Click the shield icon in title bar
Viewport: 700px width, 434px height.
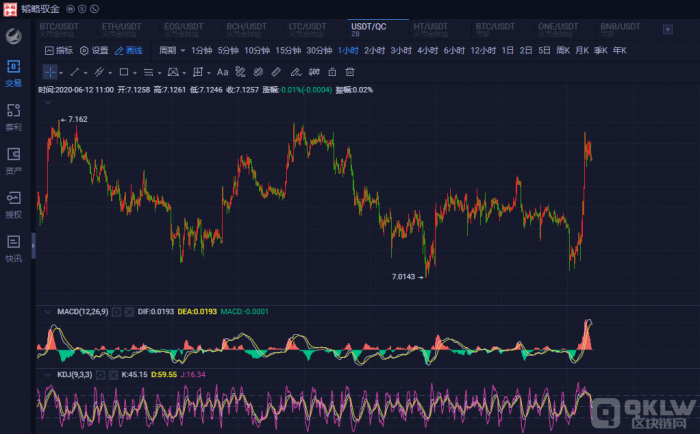tap(82, 9)
